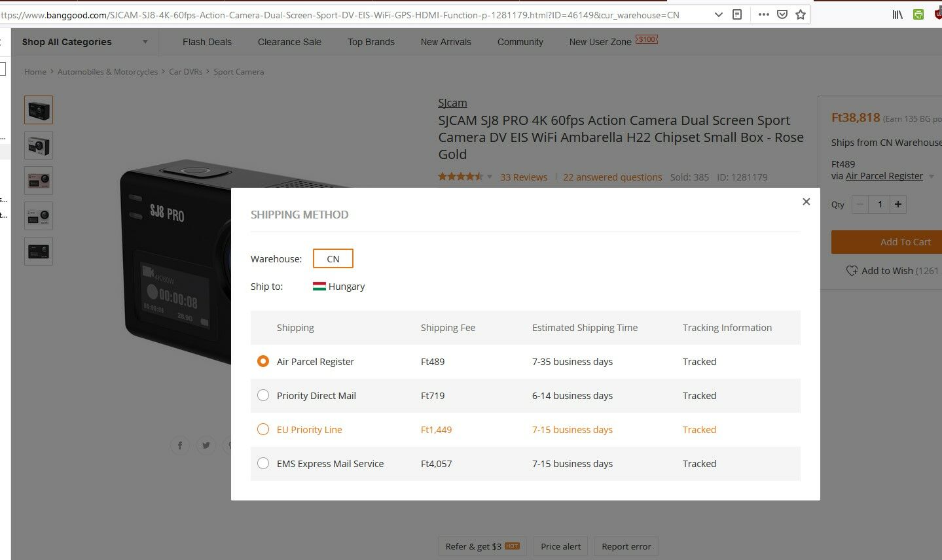Select Air Parcel Register radio button
This screenshot has height=560, width=942.
(263, 361)
